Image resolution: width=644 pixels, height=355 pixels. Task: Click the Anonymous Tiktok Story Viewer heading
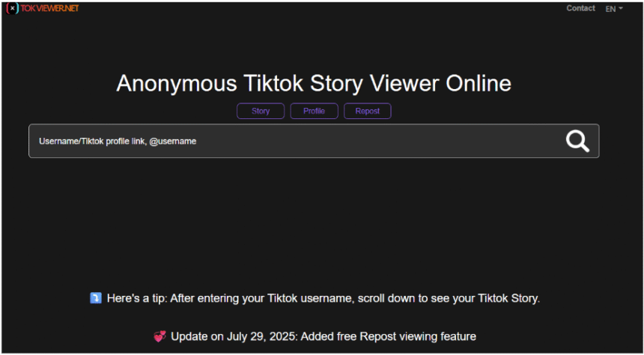pyautogui.click(x=314, y=83)
